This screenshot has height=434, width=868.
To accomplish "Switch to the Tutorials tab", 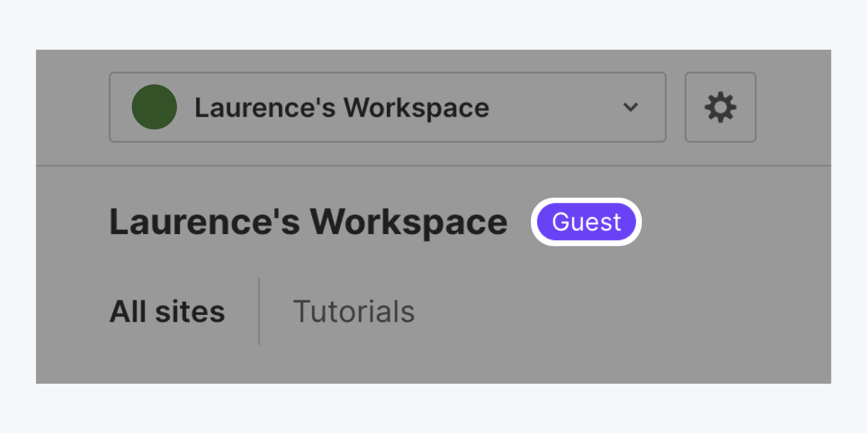I will point(354,311).
